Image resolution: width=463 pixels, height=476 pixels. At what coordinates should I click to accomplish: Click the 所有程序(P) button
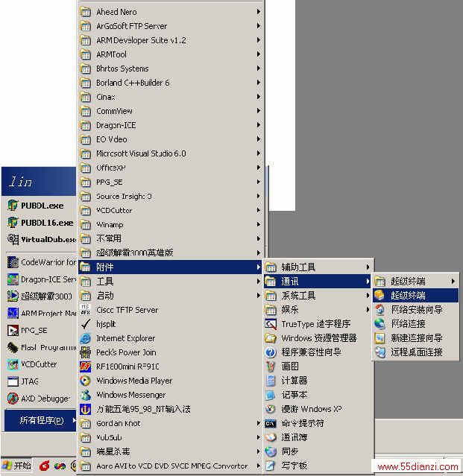point(40,420)
